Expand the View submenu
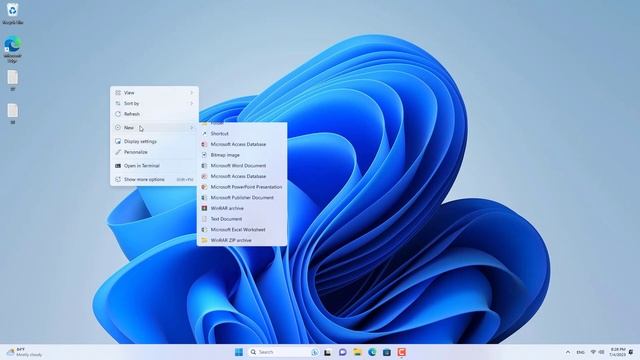This screenshot has width=640, height=360. coord(154,93)
